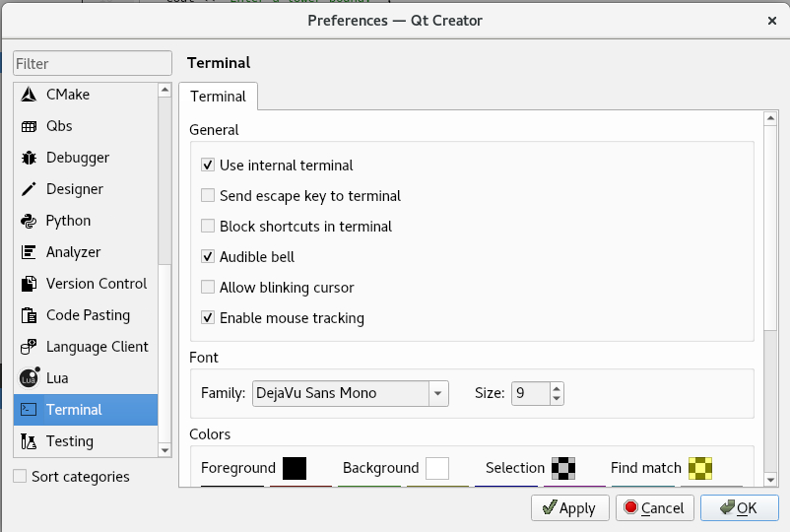This screenshot has height=532, width=790.
Task: Select Language Client settings label
Action: pos(98,347)
